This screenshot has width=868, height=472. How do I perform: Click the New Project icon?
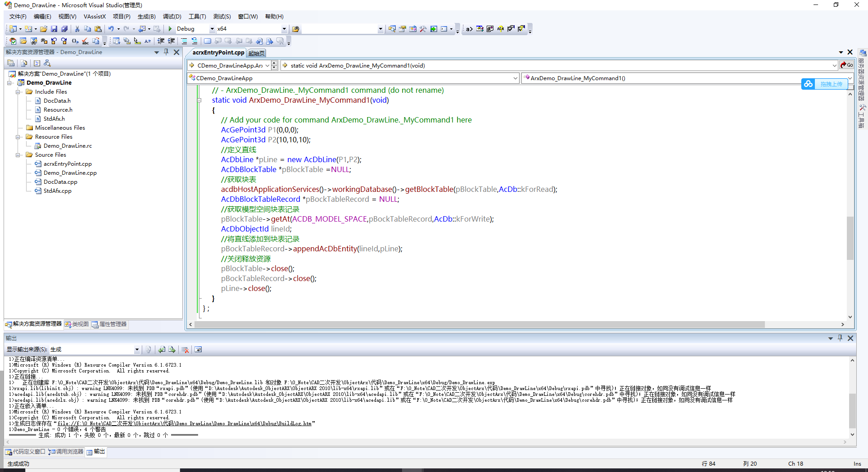pyautogui.click(x=13, y=29)
